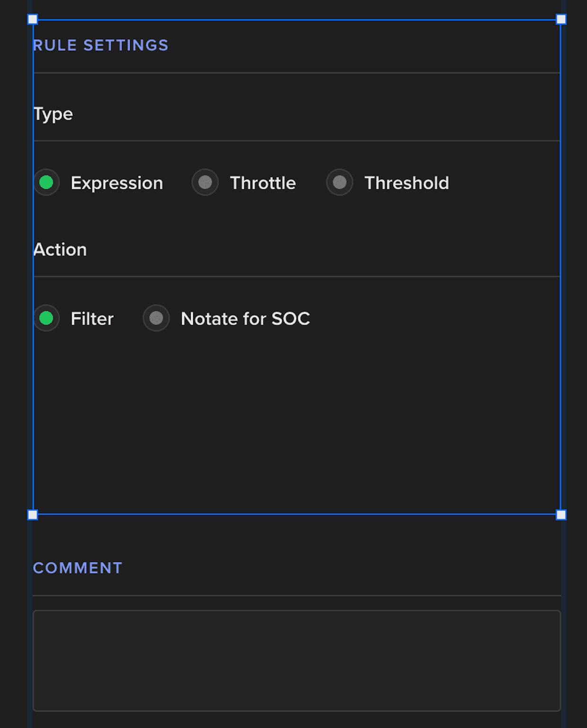Click the RULE SETTINGS heading

(x=101, y=45)
